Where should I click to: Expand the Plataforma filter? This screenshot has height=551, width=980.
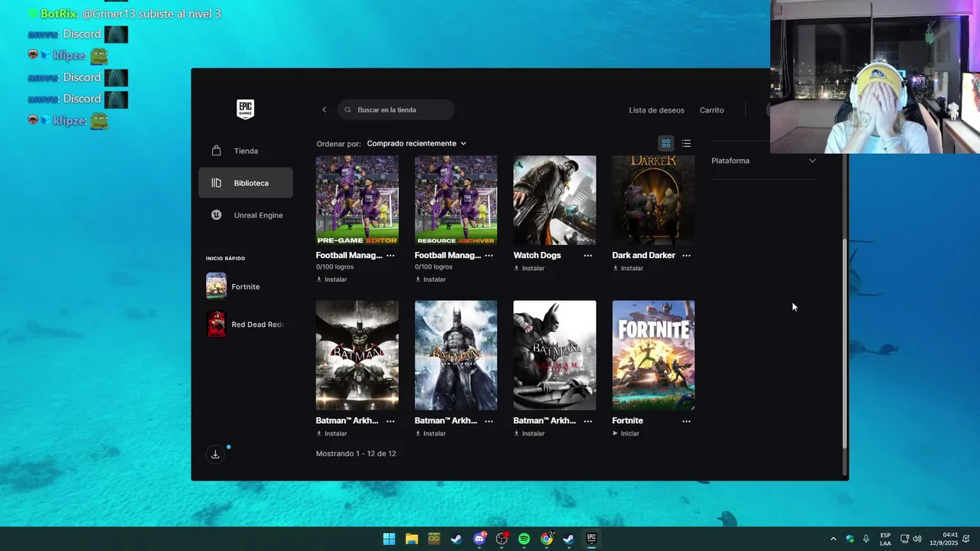(x=764, y=161)
